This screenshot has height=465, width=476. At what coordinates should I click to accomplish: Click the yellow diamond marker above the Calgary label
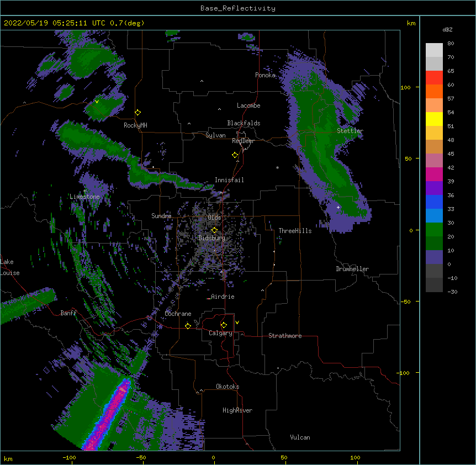[224, 325]
